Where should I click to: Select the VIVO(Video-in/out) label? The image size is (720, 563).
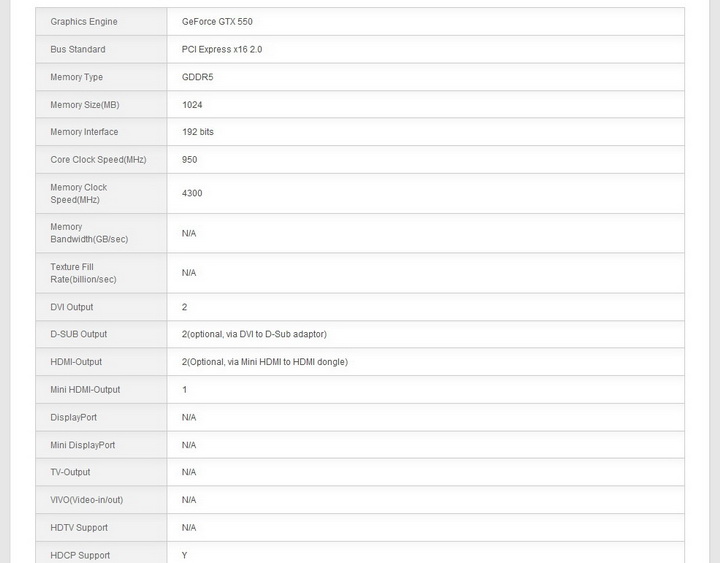click(x=87, y=500)
